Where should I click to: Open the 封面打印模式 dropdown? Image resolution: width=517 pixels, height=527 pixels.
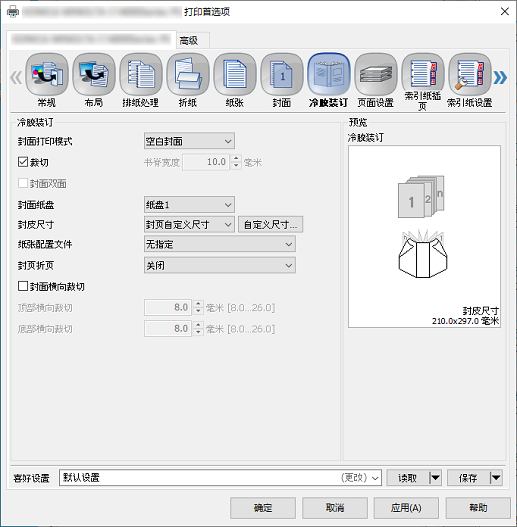(x=189, y=141)
